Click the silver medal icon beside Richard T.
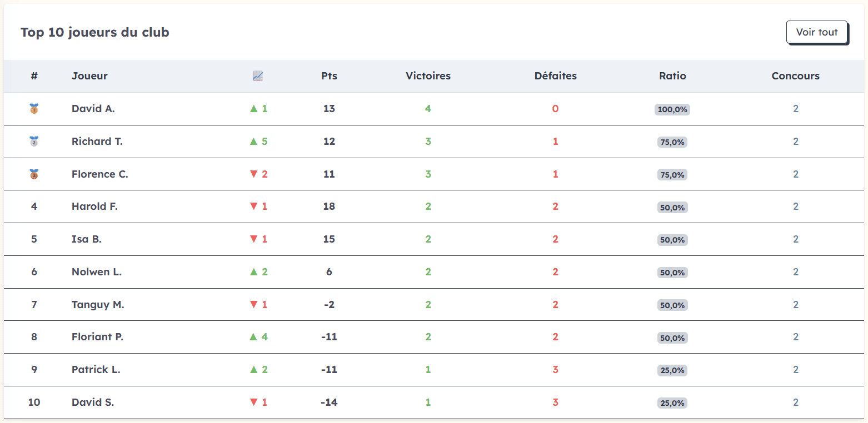868x423 pixels. click(34, 142)
